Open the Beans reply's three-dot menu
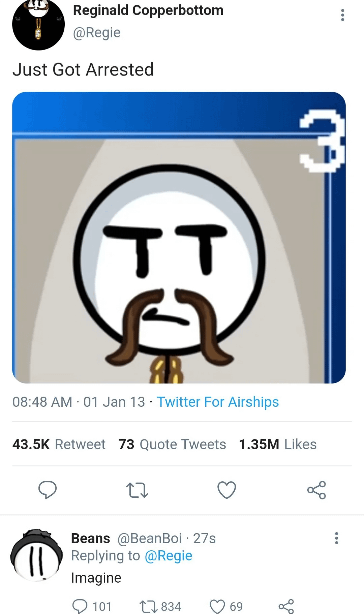 click(336, 538)
